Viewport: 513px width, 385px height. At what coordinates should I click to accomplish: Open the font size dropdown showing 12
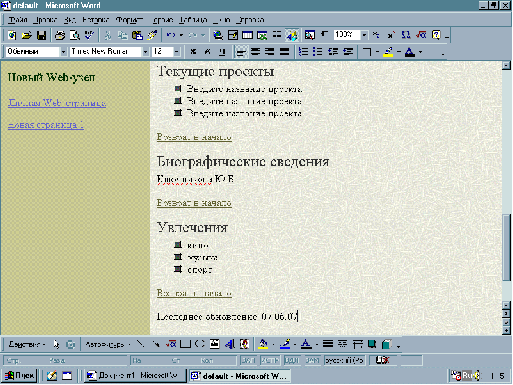177,52
